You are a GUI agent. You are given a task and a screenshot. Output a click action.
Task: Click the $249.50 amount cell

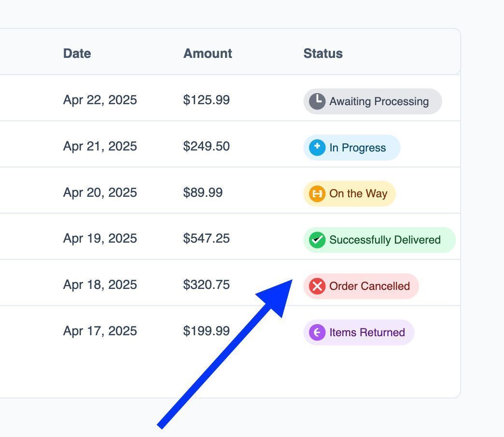[206, 146]
